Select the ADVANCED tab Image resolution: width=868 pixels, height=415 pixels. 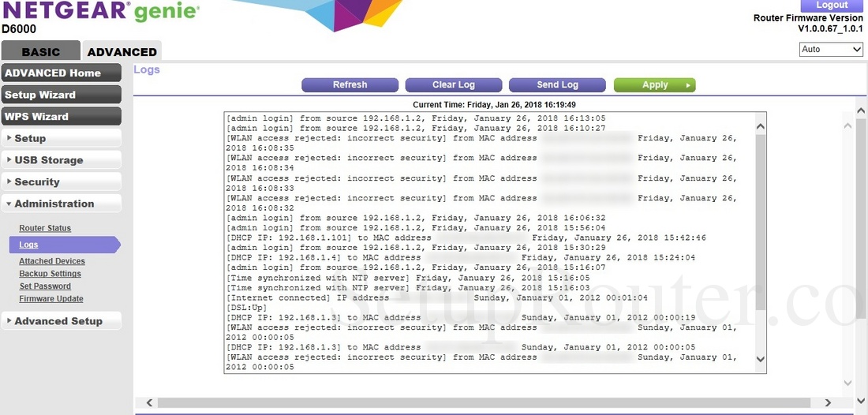click(x=122, y=52)
